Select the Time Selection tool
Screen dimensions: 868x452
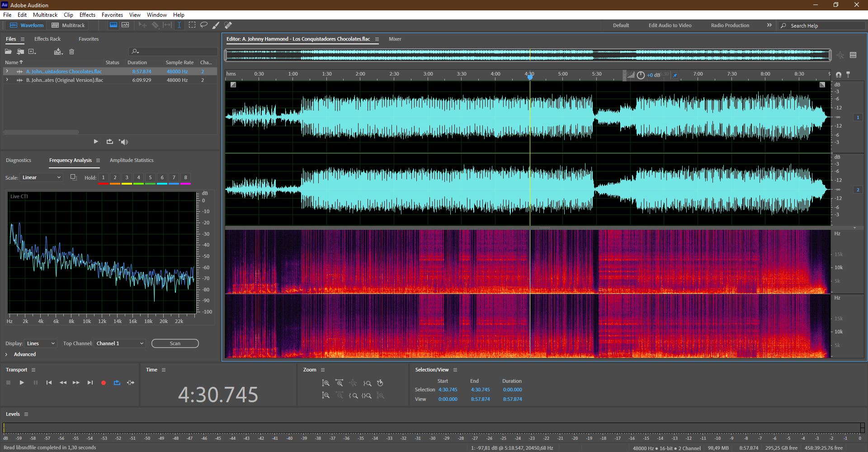tap(179, 25)
